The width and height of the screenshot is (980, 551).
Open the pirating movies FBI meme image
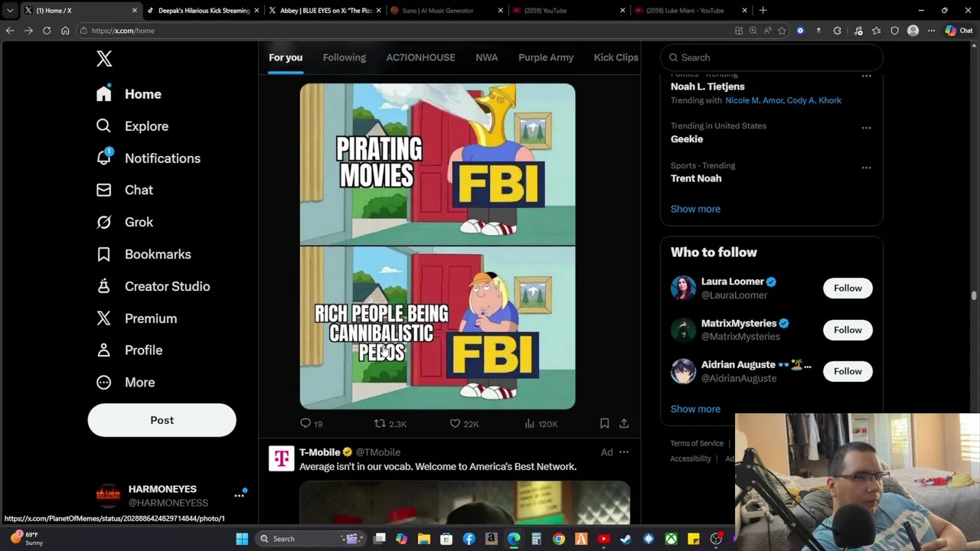[x=437, y=165]
